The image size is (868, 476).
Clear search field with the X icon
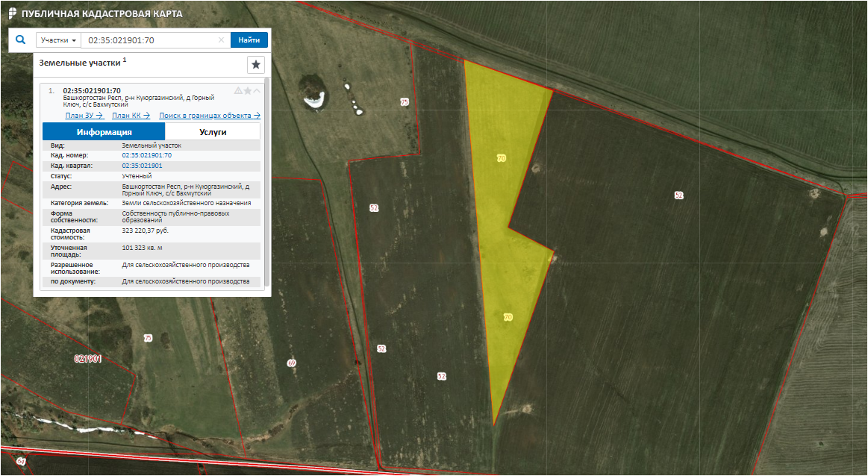tap(221, 40)
